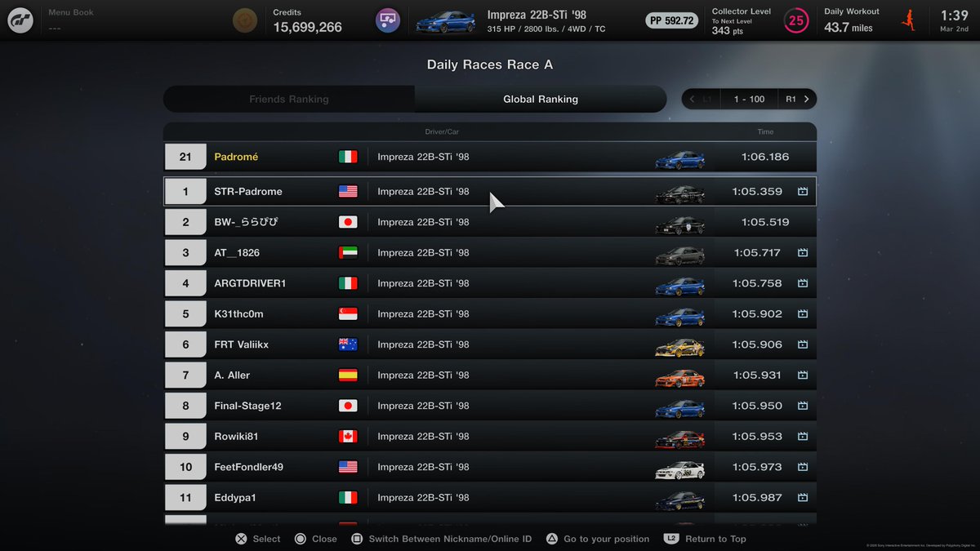Click the Japan flag next to BW-_ららぴぴ
The width and height of the screenshot is (980, 551).
348,222
